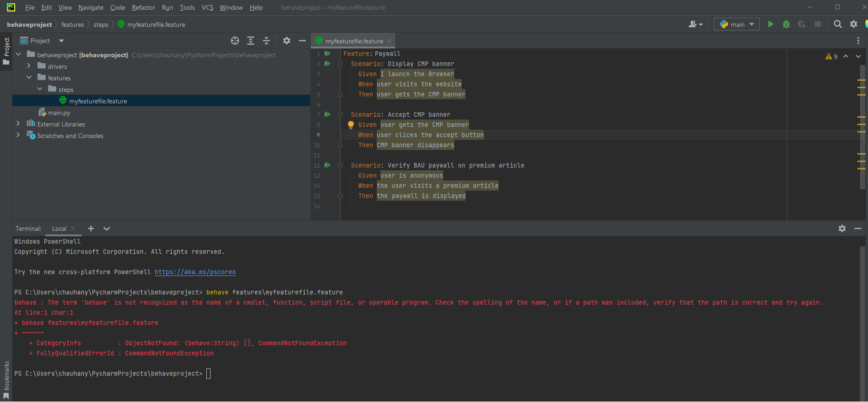
Task: Open IDE settings gear in toolbar
Action: tap(854, 24)
